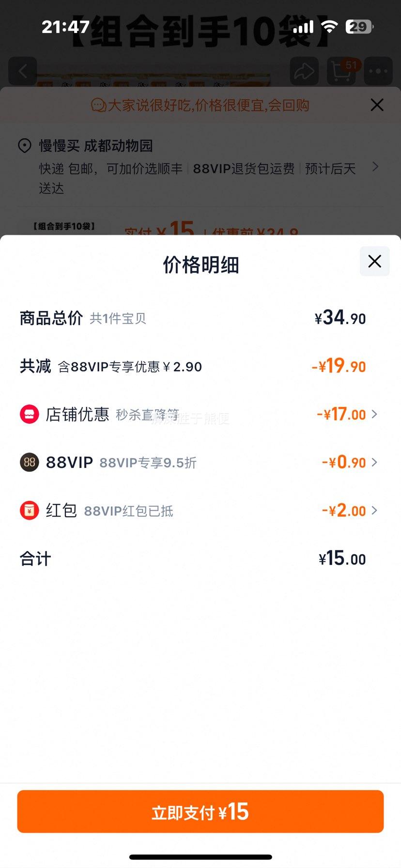The width and height of the screenshot is (401, 868).
Task: Expand the 店铺优惠 -¥17.00 chevron
Action: [374, 414]
